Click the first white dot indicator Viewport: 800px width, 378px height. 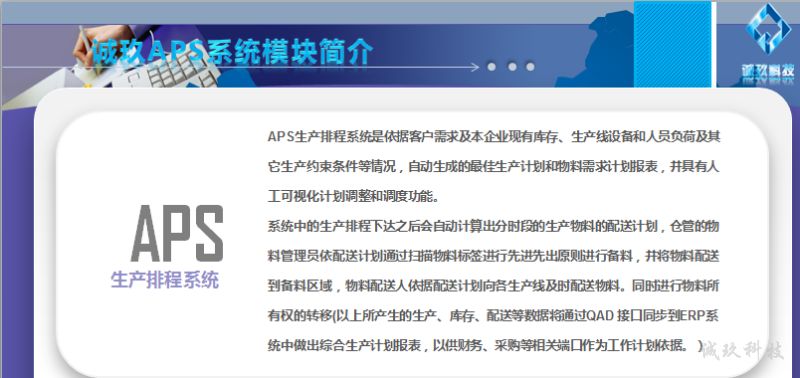[x=491, y=67]
